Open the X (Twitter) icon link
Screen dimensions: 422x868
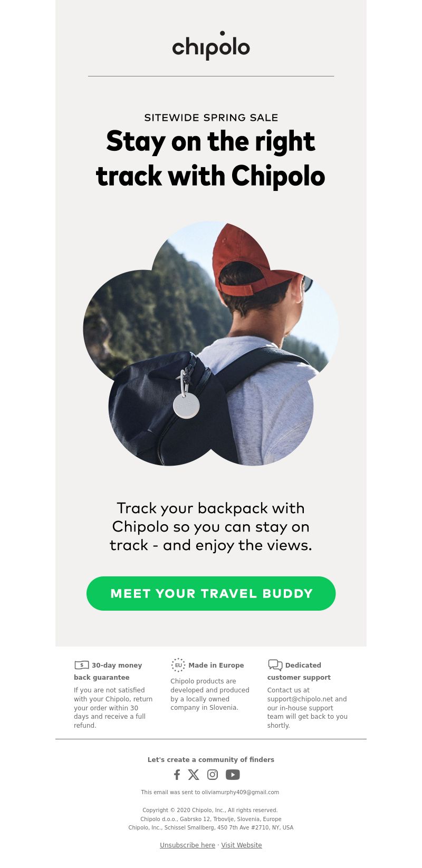[194, 775]
